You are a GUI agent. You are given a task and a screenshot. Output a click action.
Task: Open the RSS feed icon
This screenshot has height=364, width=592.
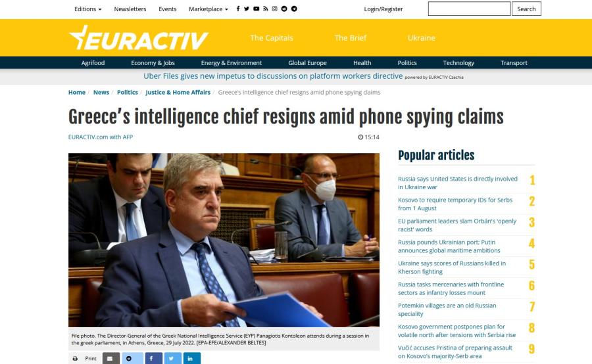(266, 9)
